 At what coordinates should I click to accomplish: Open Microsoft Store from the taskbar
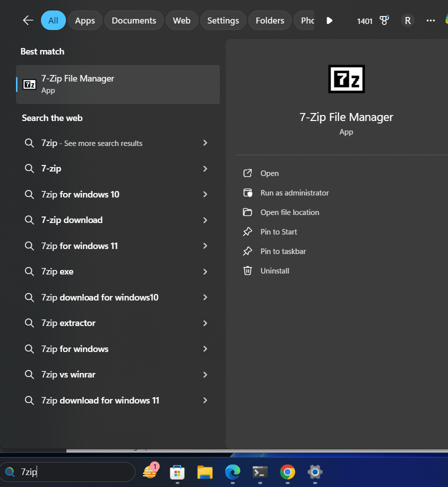177,471
